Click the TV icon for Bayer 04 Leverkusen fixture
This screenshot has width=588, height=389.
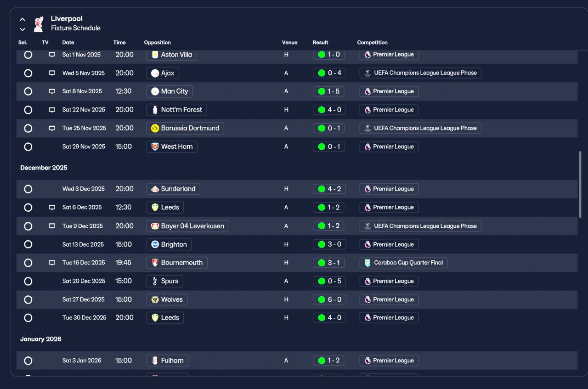[x=52, y=226]
